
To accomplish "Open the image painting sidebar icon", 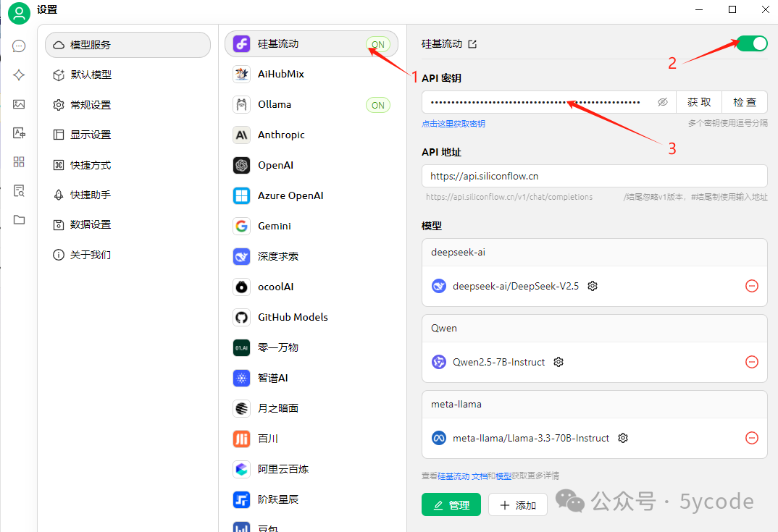I will click(x=19, y=104).
